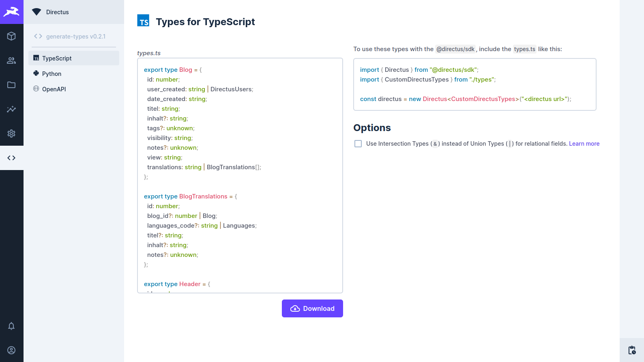Open the File Library folder icon
Screen dimensions: 644x362
[11, 85]
